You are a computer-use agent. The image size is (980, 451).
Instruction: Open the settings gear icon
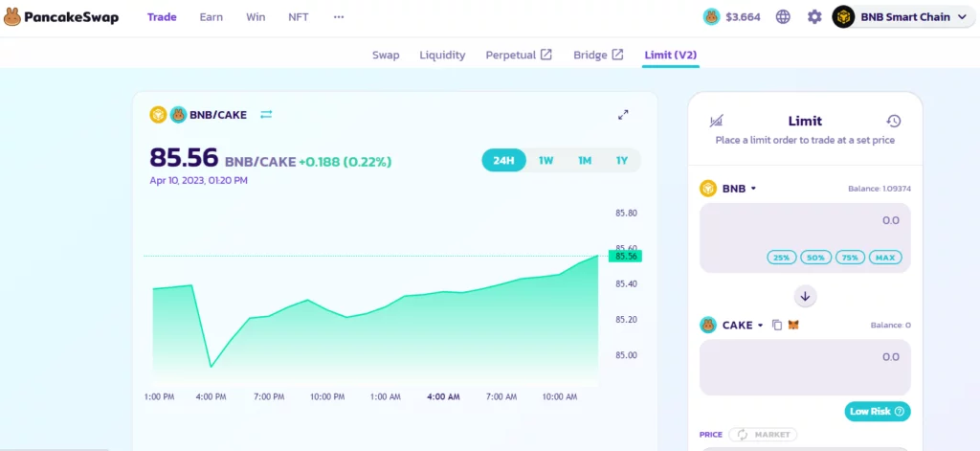(814, 17)
